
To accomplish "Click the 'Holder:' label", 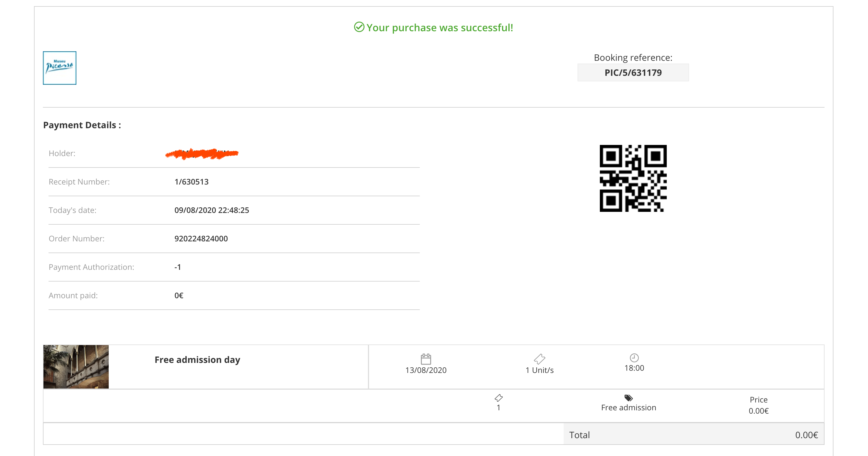I will (62, 153).
